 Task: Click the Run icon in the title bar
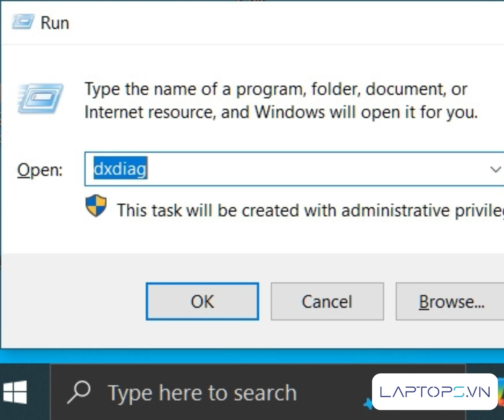[23, 22]
